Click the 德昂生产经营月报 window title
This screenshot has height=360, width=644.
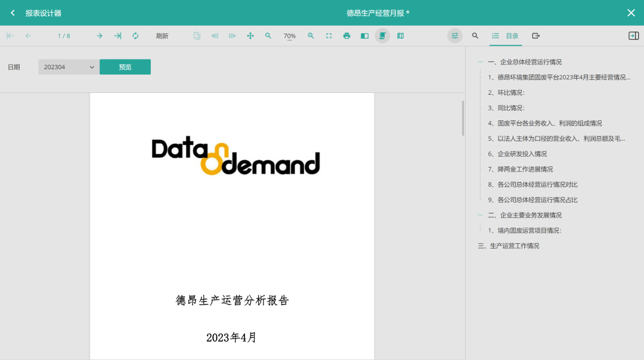click(x=378, y=13)
